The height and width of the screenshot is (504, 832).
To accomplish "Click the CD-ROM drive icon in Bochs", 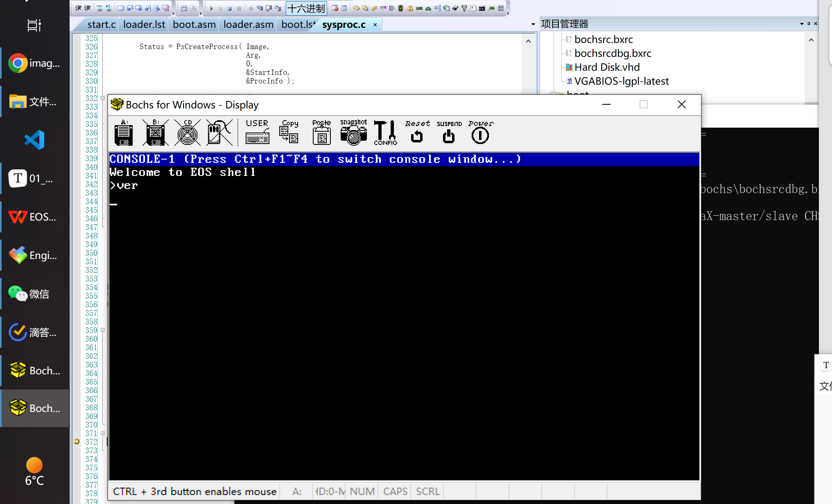I will coord(188,133).
